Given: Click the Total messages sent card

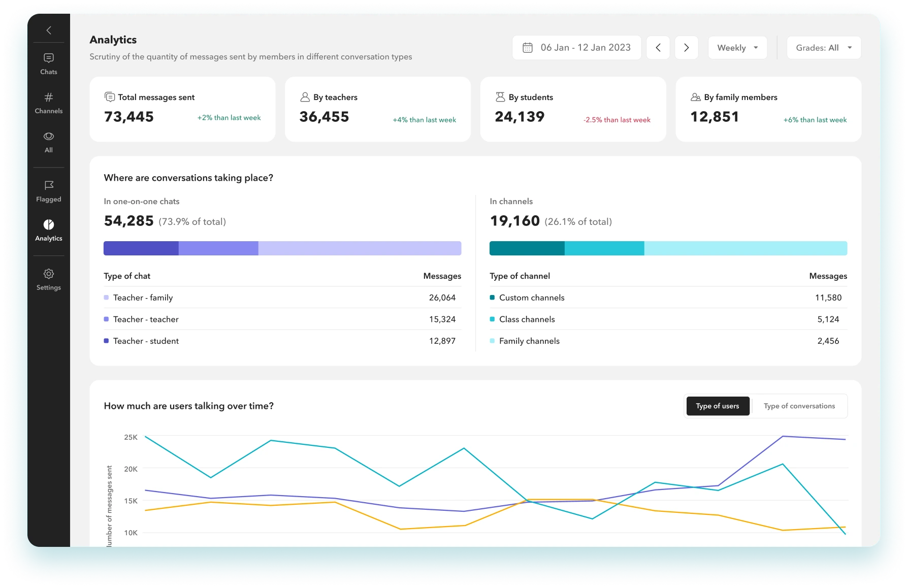Looking at the screenshot, I should 182,109.
